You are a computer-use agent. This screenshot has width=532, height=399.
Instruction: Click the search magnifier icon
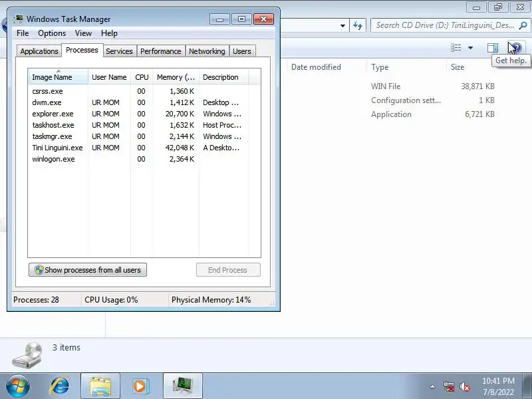tap(523, 25)
